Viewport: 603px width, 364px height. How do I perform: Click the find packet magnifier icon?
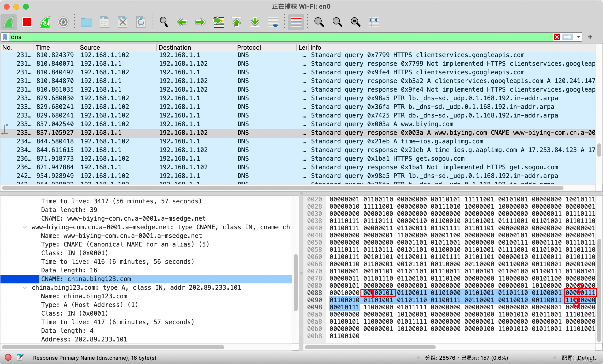point(164,22)
